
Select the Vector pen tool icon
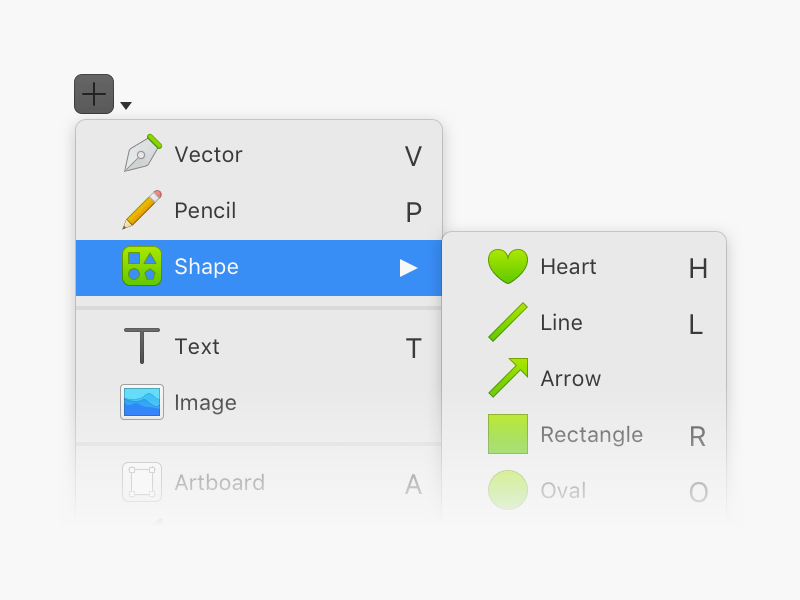[144, 154]
